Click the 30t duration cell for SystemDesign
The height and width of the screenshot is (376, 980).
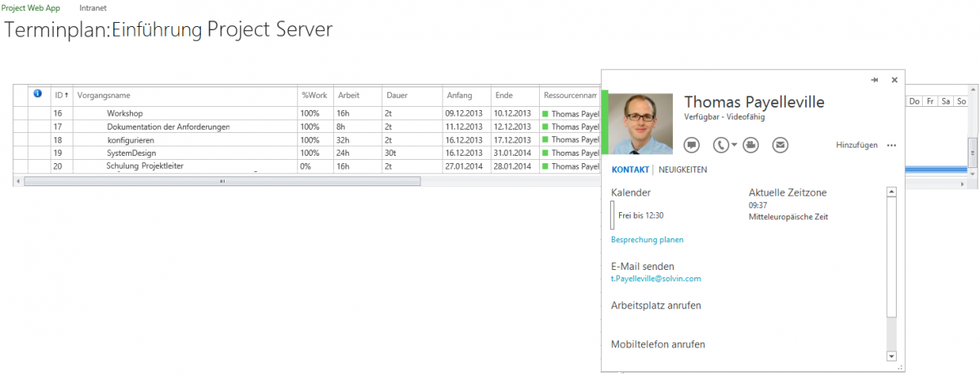tap(412, 153)
